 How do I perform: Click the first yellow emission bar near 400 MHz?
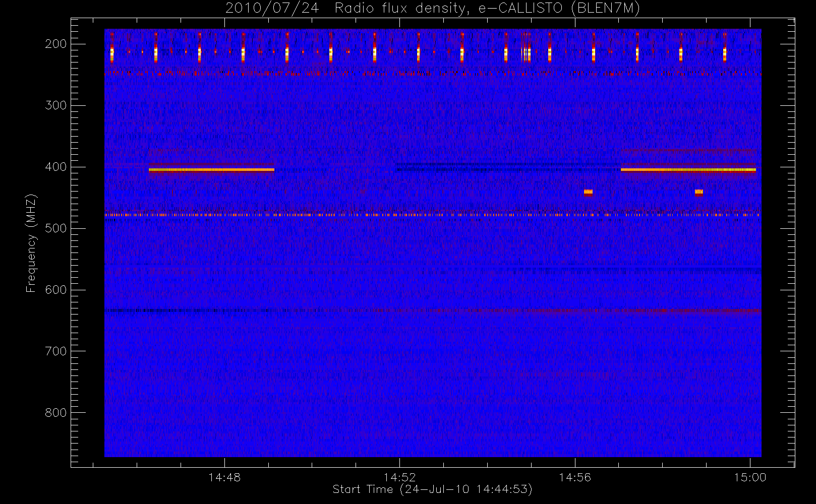[211, 170]
